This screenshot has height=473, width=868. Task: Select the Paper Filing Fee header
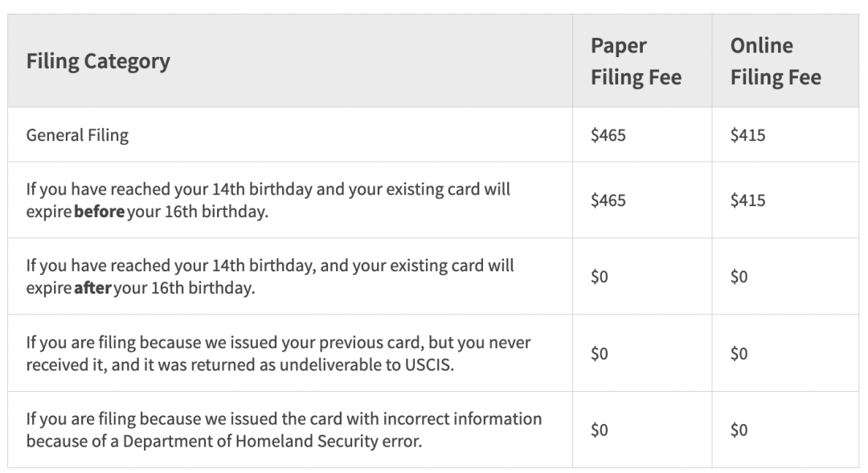click(636, 61)
